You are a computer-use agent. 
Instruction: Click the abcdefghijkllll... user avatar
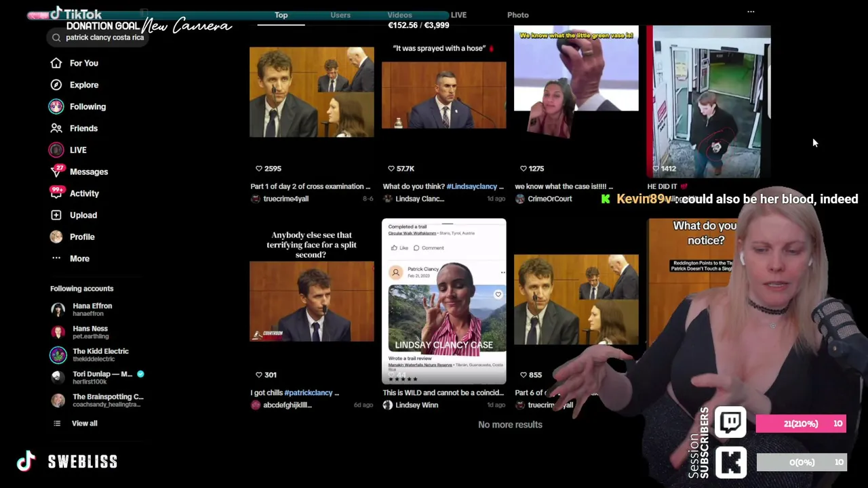click(256, 405)
